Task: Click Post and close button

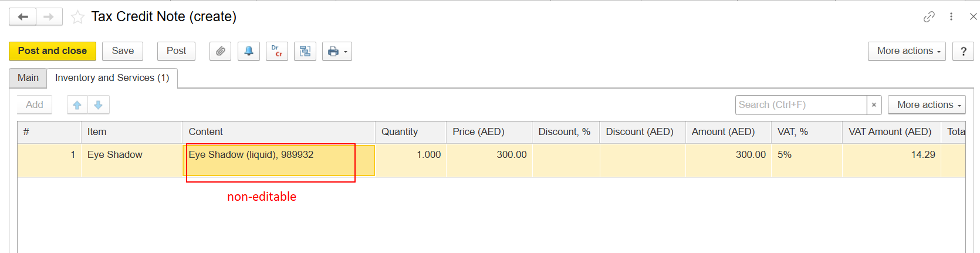Action: [x=52, y=51]
